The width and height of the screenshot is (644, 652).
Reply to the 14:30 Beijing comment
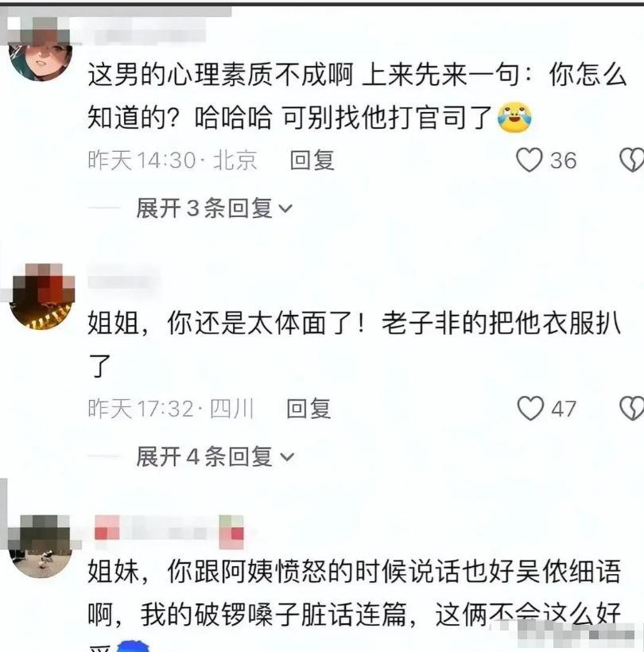[x=312, y=160]
